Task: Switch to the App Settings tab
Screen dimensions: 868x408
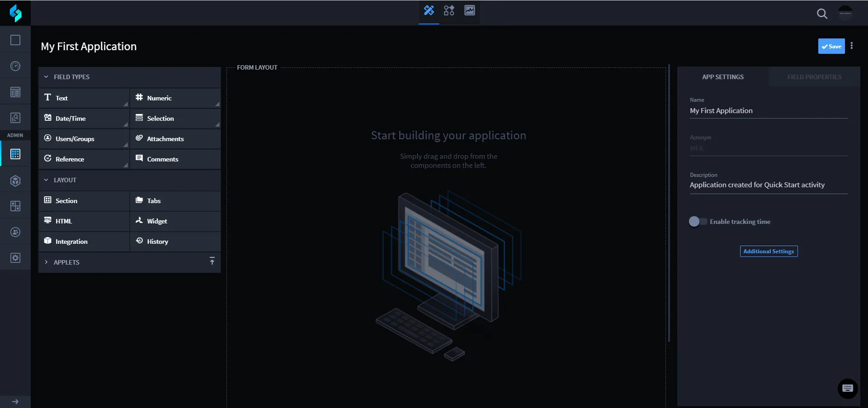Action: (722, 77)
